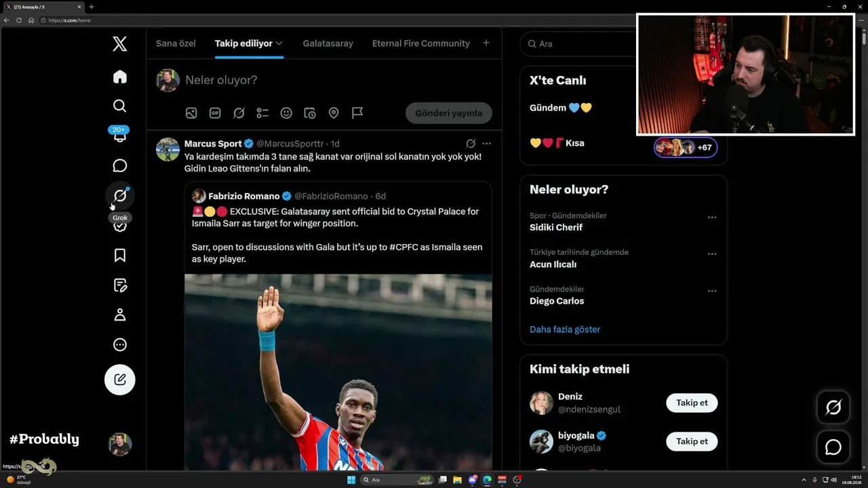
Task: Open options for Diego Carlos trend
Action: coord(712,291)
